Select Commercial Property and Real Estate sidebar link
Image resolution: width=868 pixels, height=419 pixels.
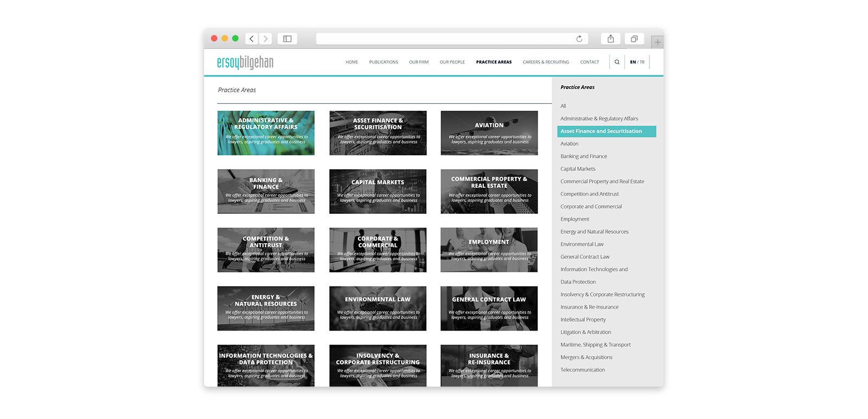[x=602, y=181]
